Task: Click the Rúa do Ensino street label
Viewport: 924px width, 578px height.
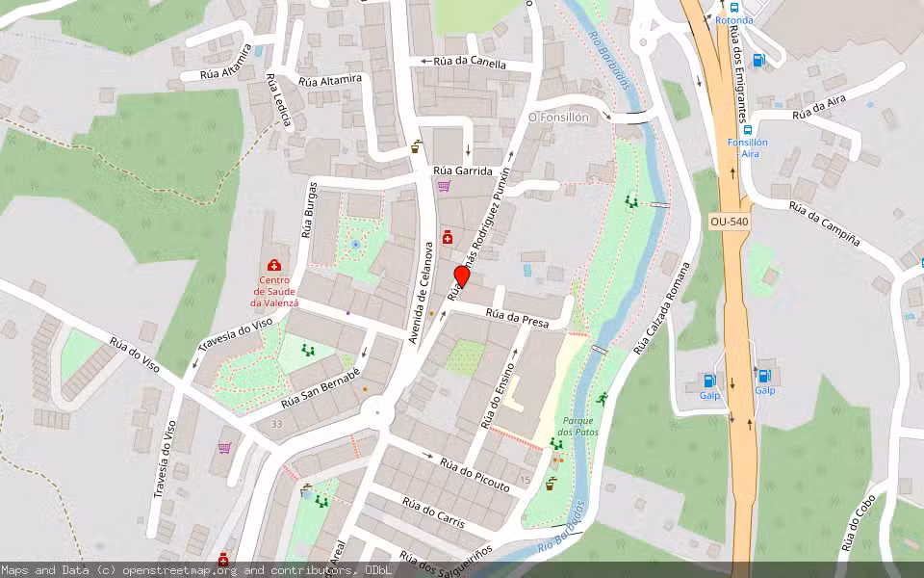Action: coord(499,396)
